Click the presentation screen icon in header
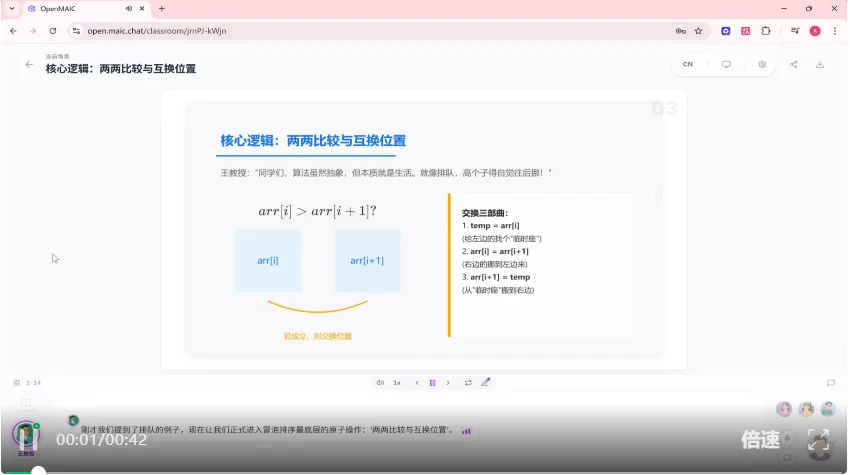The image size is (850, 475). tap(726, 64)
